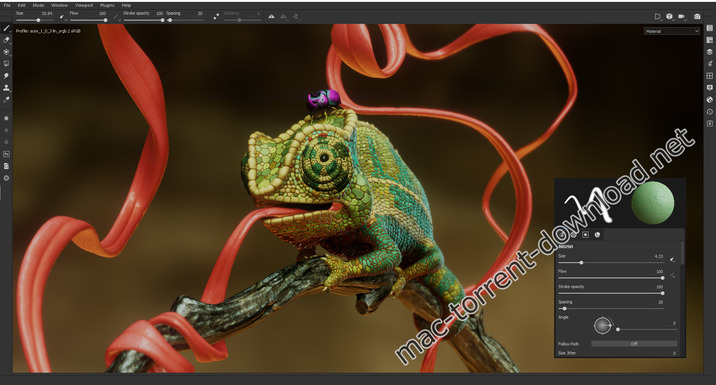Open the Edit menu
Screen dimensions: 716x385
[x=21, y=5]
